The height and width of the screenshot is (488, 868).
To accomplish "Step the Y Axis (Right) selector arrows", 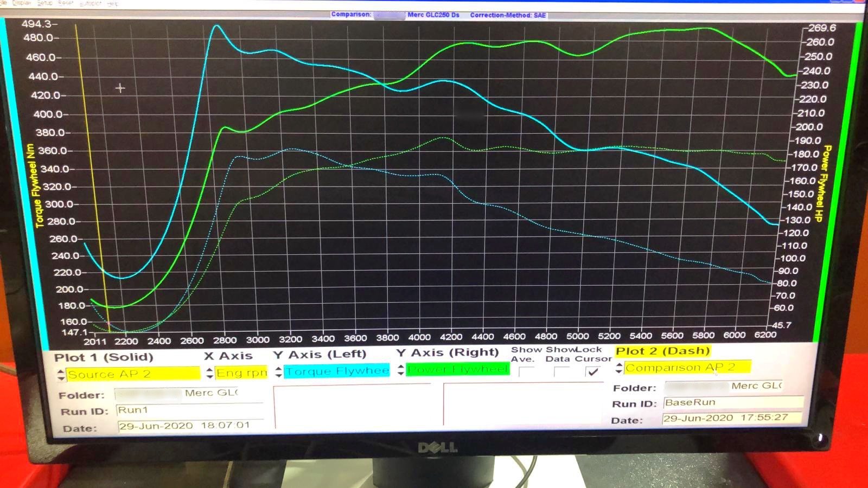I will click(x=401, y=370).
